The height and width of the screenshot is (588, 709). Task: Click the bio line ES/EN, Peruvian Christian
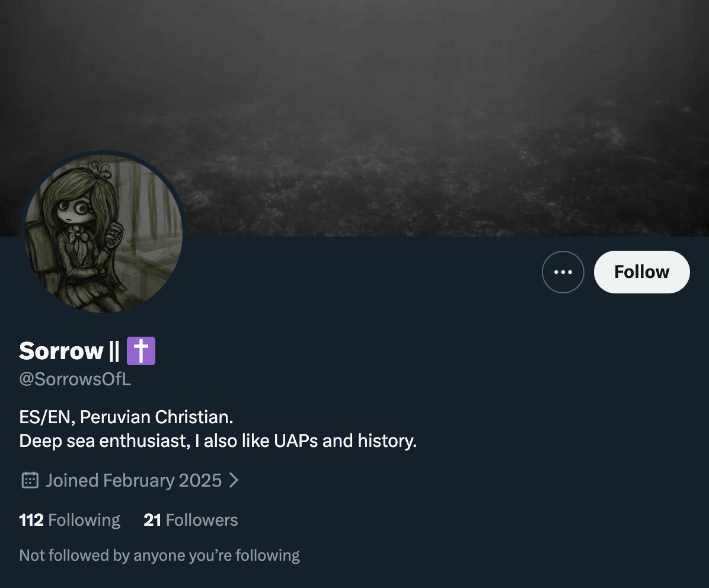(x=126, y=417)
